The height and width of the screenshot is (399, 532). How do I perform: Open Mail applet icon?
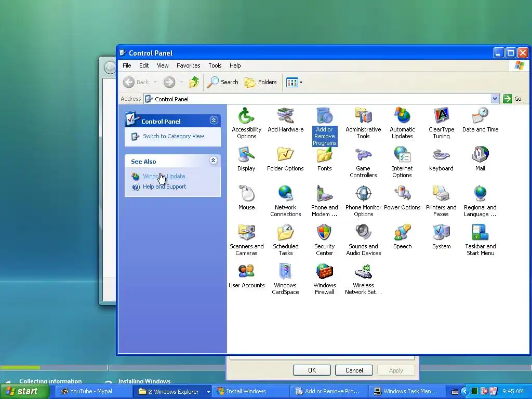pos(480,158)
